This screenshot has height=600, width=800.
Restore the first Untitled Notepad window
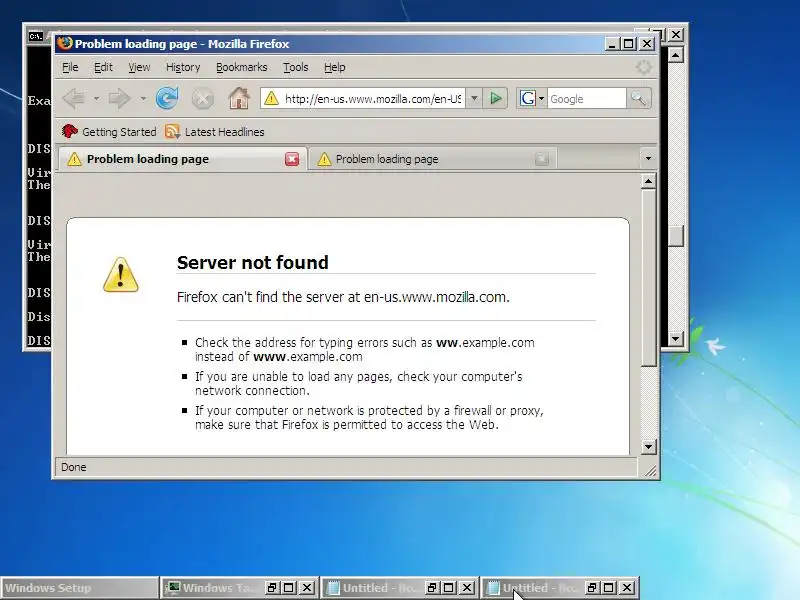coord(432,588)
